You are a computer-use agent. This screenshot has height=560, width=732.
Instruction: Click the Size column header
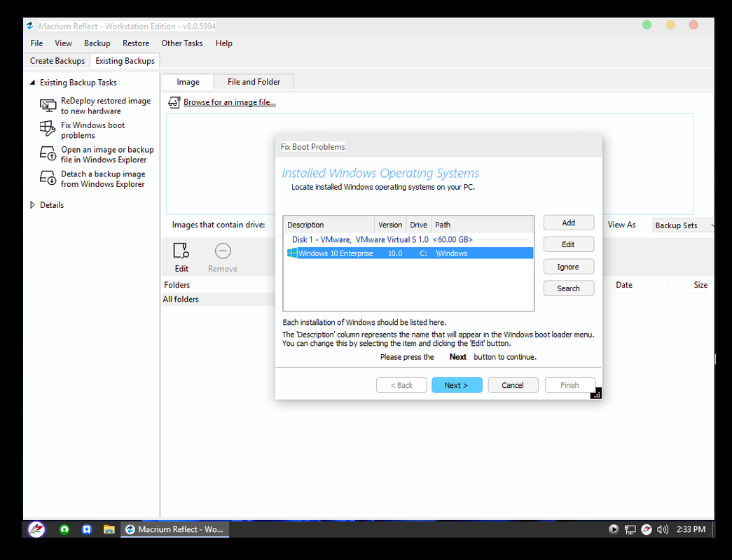tap(691, 285)
